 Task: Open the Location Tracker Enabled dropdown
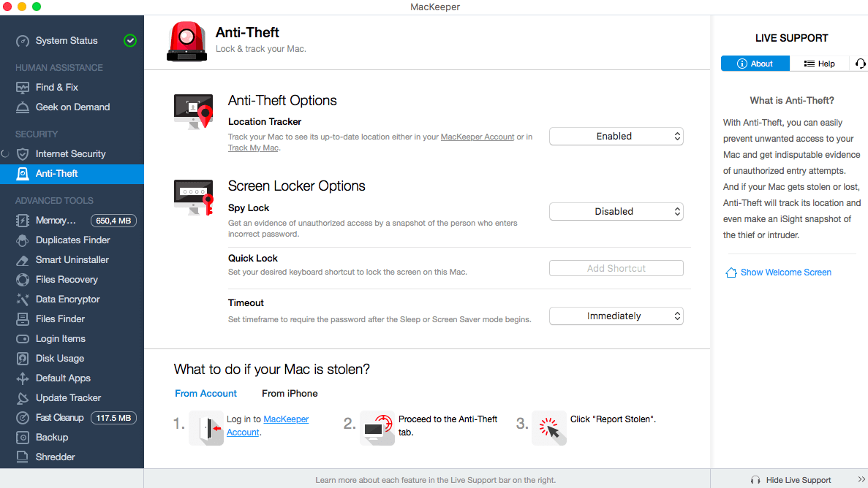(x=616, y=136)
